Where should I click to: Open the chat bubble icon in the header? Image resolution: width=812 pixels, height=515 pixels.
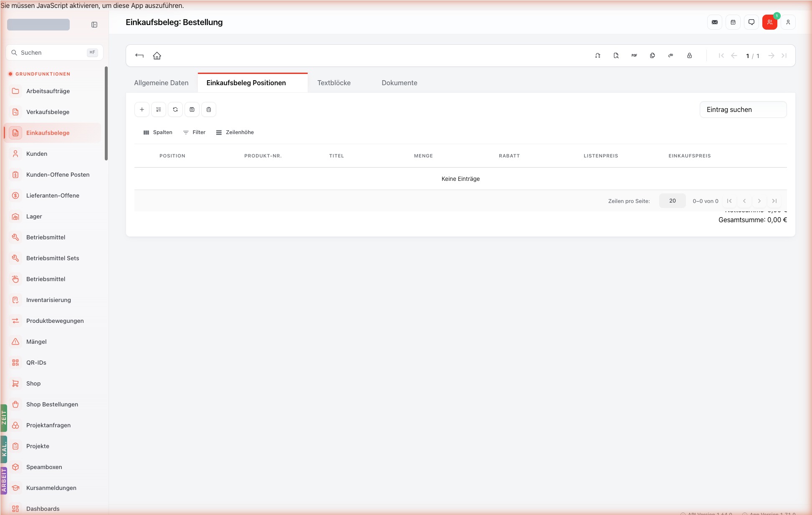coord(751,22)
